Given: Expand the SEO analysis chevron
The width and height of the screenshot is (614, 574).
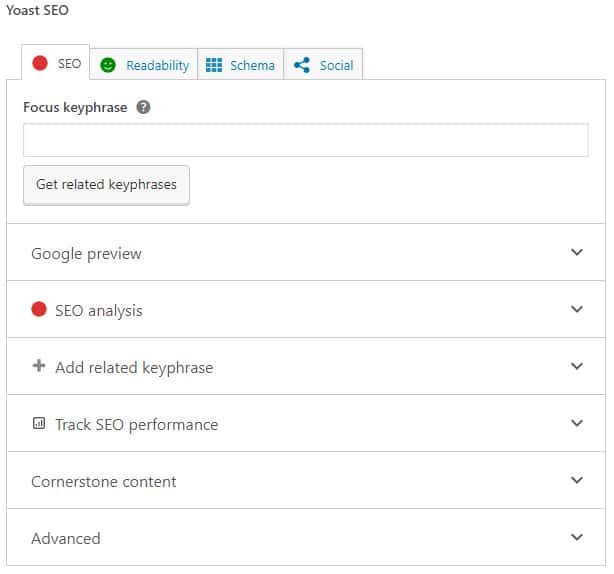Looking at the screenshot, I should pyautogui.click(x=577, y=309).
